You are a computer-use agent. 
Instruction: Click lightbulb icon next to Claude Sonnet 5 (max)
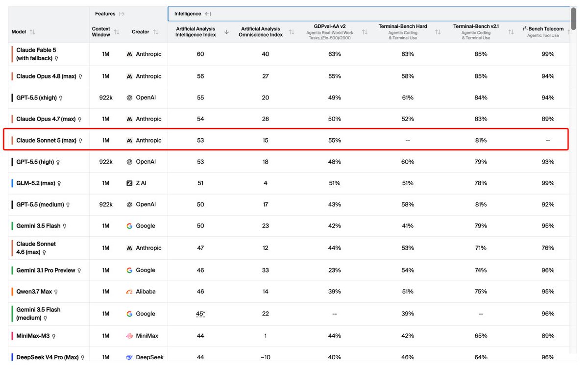(80, 141)
